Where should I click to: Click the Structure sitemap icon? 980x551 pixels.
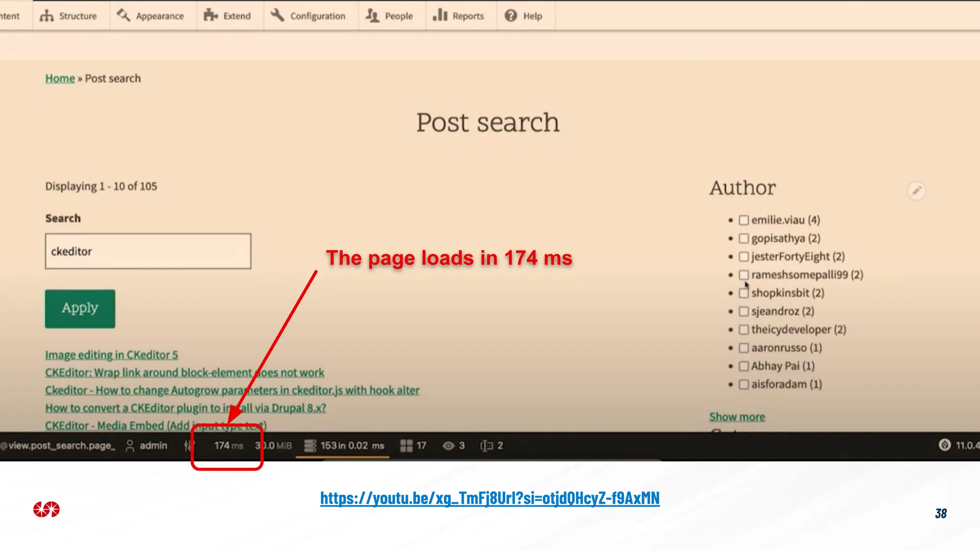tap(46, 16)
